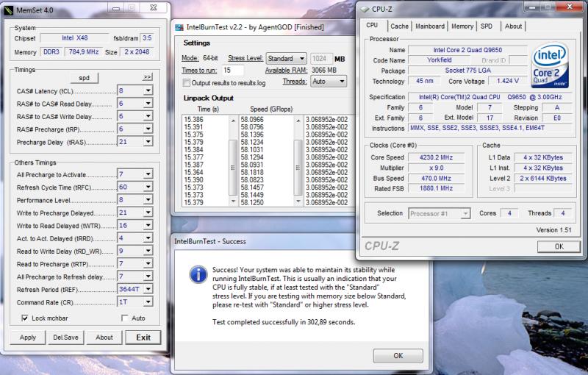
Task: Click OK in the CPU-Z window
Action: (x=559, y=246)
